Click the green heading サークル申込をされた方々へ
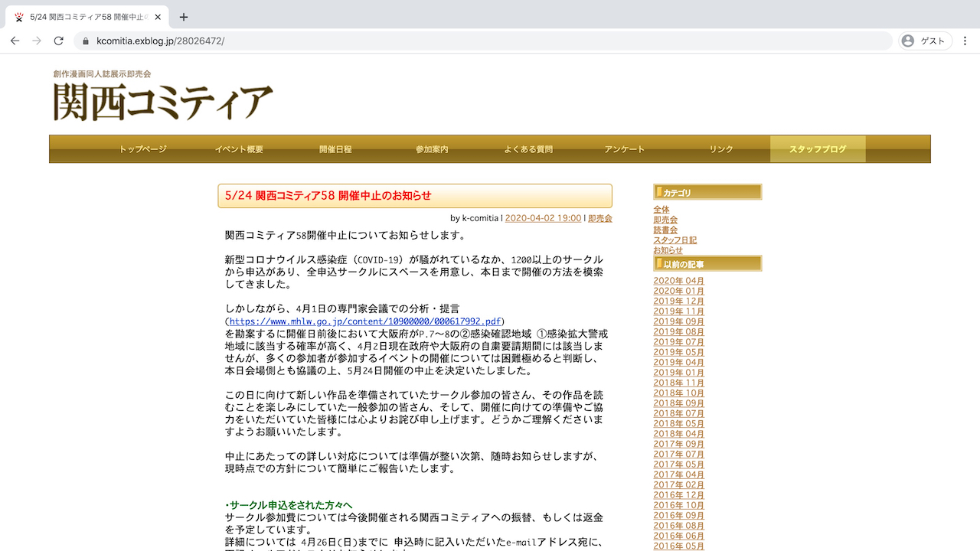980x551 pixels. tap(289, 505)
